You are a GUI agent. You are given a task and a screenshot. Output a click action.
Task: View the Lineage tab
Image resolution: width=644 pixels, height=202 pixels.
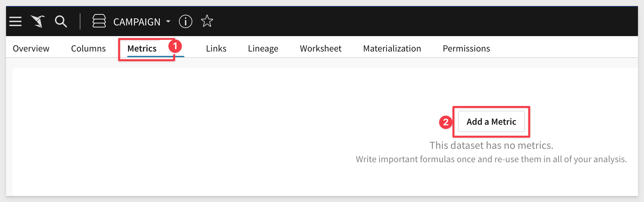[263, 49]
